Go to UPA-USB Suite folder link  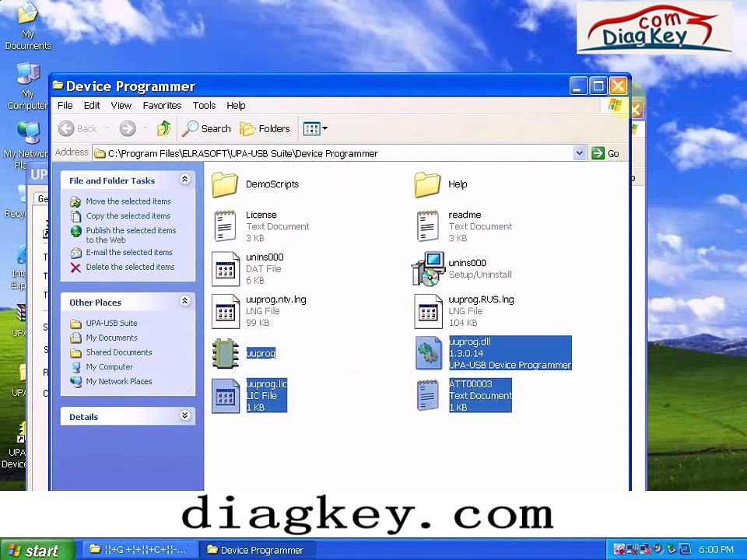(111, 324)
